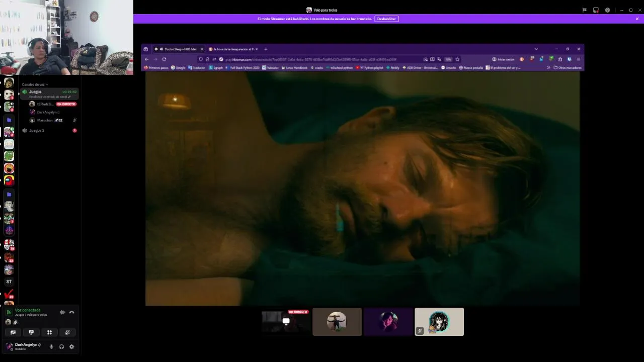
Task: Open DarkAngelyn :) entry in Juegos channel
Action: coord(48,112)
